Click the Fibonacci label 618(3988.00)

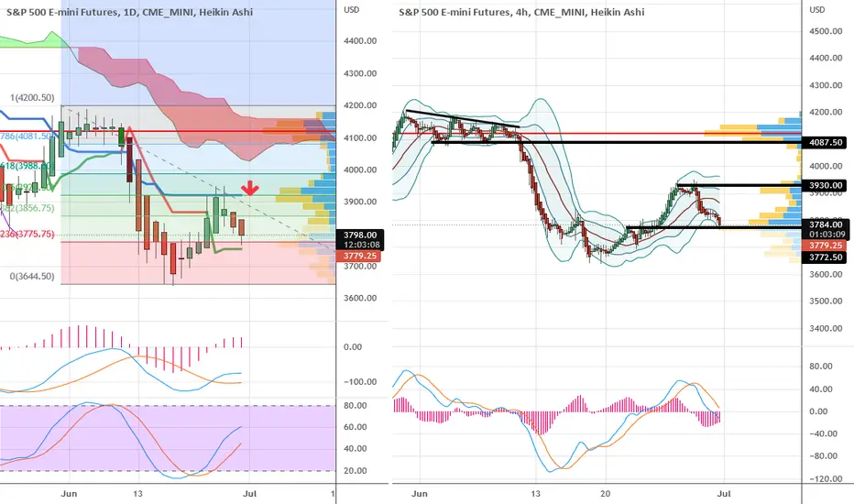[x=27, y=166]
